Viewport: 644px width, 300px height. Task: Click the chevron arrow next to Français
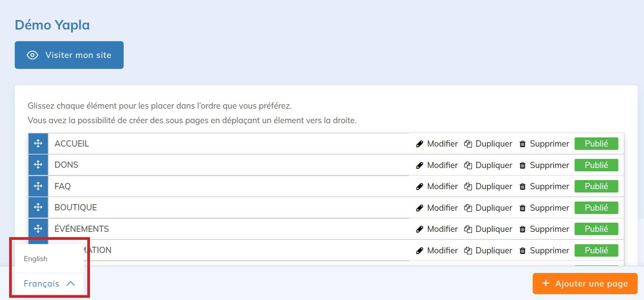click(71, 284)
